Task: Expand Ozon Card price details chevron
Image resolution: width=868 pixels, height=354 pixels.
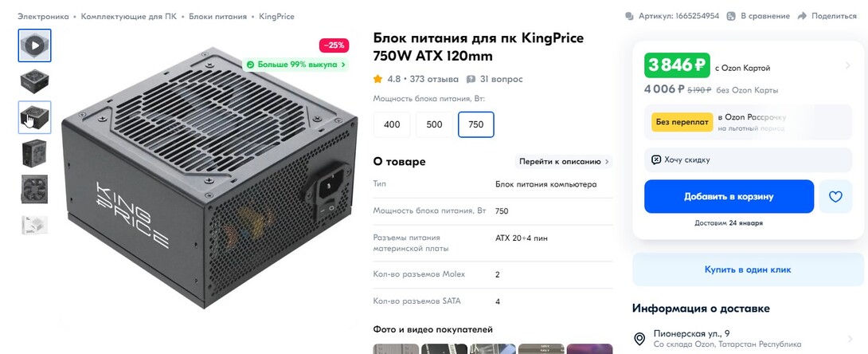Action: click(847, 66)
